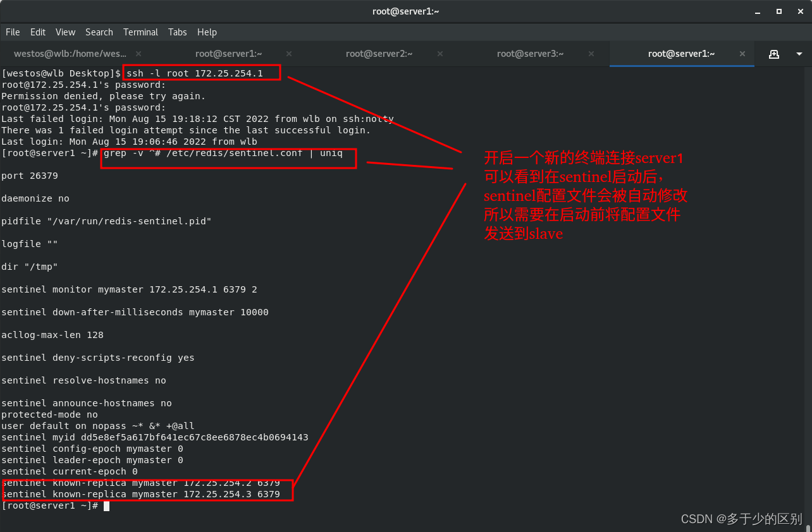Switch to the westos@wlb terminal tab
The height and width of the screenshot is (532, 812).
(x=70, y=54)
